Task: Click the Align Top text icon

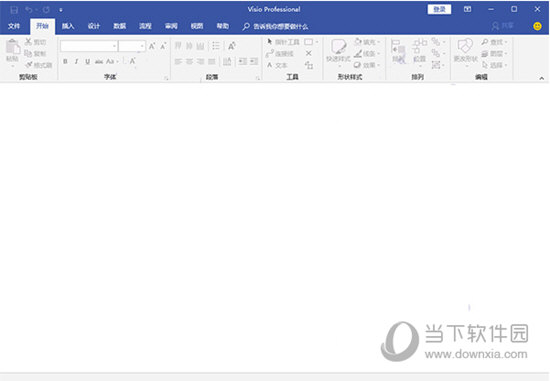Action: 178,46
